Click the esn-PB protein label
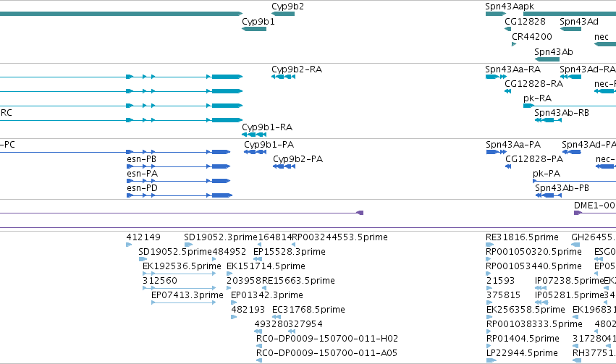This screenshot has height=364, width=616. pyautogui.click(x=141, y=159)
